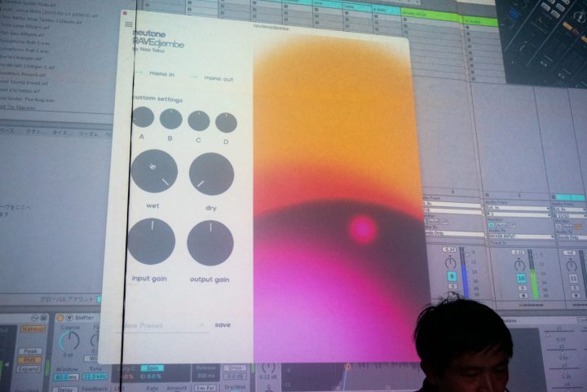This screenshot has width=587, height=392.
Task: Toggle the Shifter device activator
Action: pos(60,318)
